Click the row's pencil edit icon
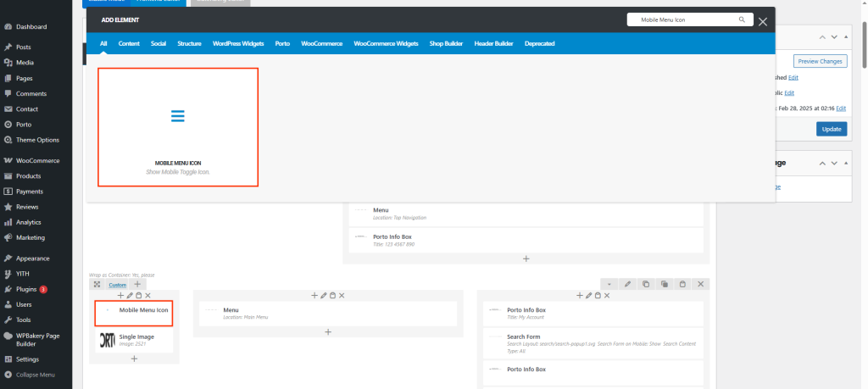868x389 pixels. tap(627, 285)
